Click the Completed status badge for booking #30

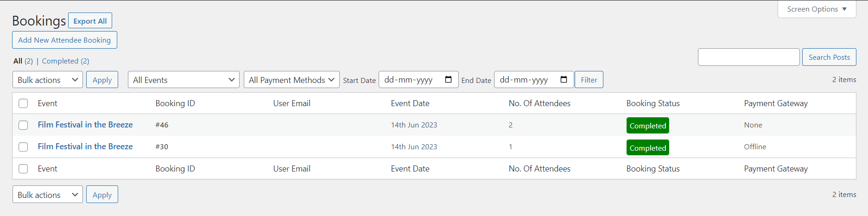(647, 148)
